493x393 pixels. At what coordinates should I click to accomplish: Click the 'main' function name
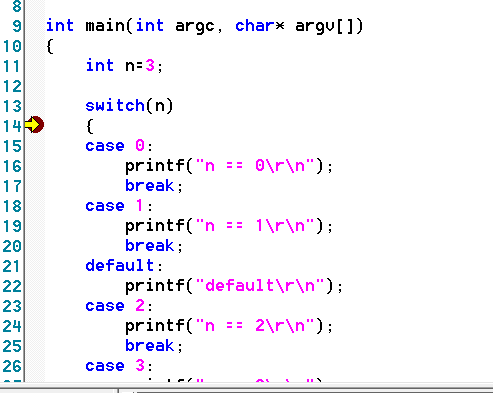pos(105,26)
